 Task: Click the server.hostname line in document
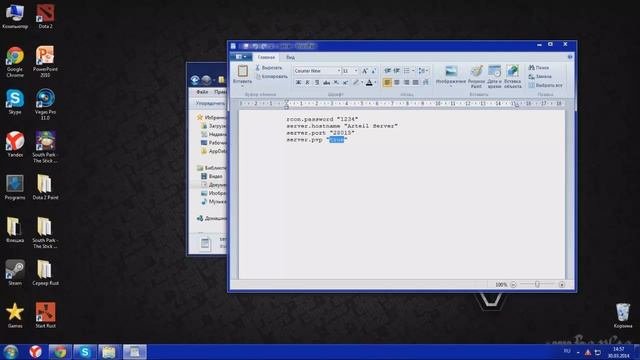tap(342, 126)
